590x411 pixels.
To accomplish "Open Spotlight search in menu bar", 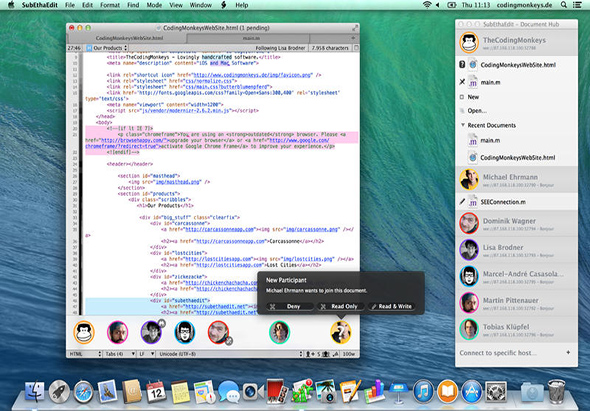I will tap(564, 5).
